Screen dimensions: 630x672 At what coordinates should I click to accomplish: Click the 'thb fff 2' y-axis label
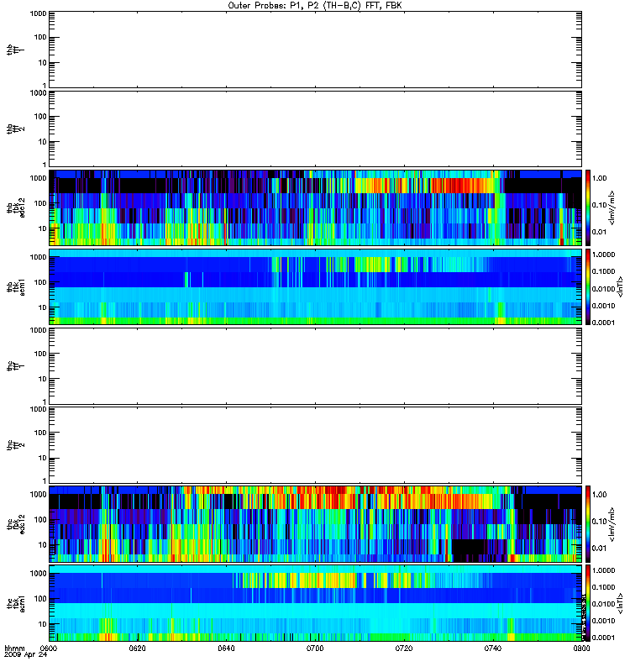tap(15, 129)
